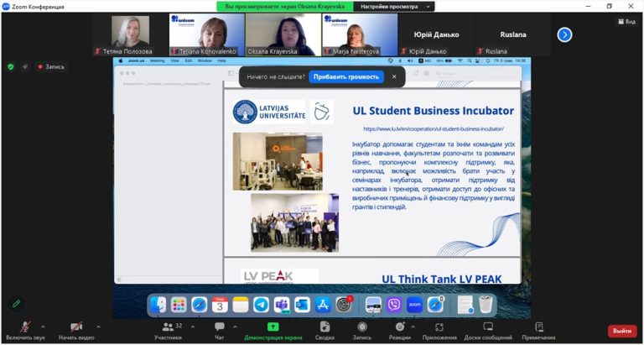Click the Latvijas Universitāte logo
644x345 pixels.
point(269,112)
